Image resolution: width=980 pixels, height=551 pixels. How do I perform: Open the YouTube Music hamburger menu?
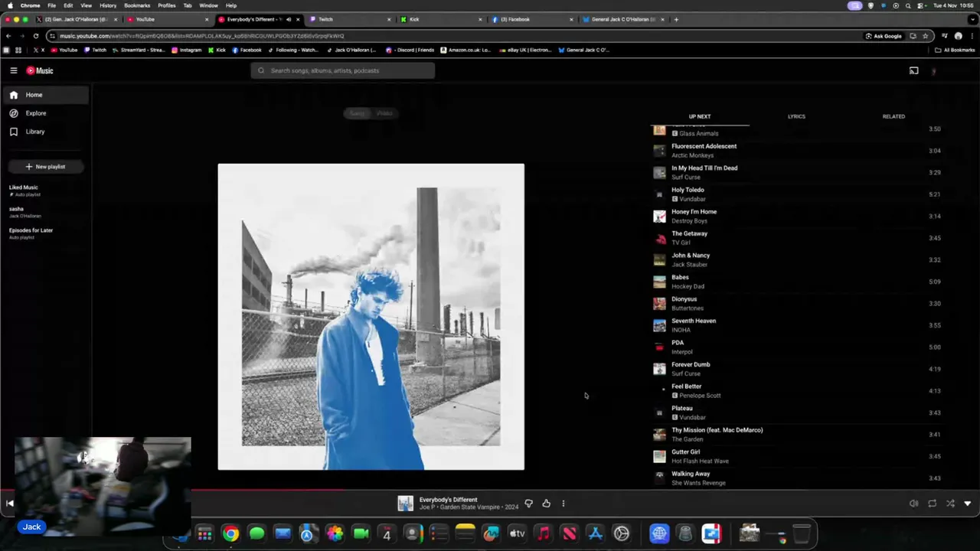pyautogui.click(x=14, y=70)
